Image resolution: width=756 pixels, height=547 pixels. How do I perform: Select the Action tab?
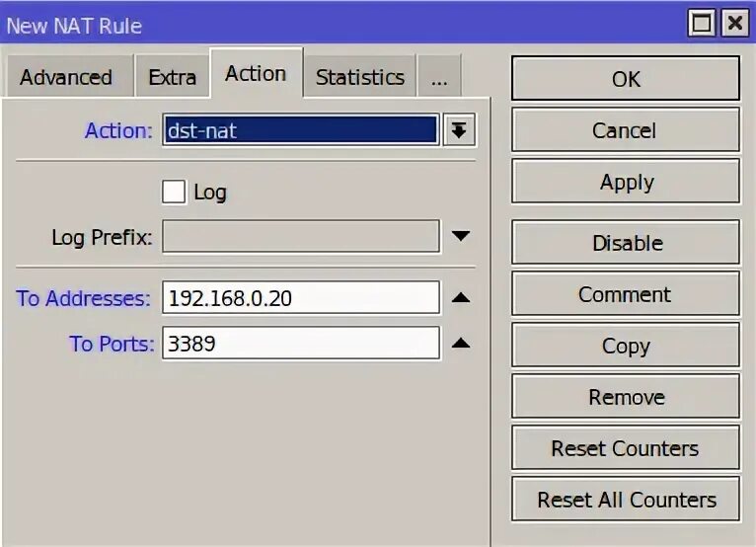click(256, 73)
